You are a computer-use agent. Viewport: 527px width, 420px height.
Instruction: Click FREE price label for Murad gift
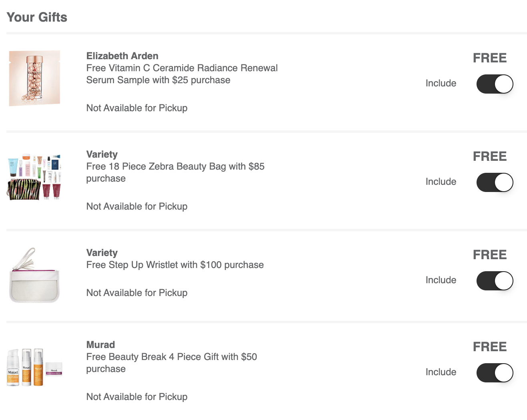[x=490, y=347]
